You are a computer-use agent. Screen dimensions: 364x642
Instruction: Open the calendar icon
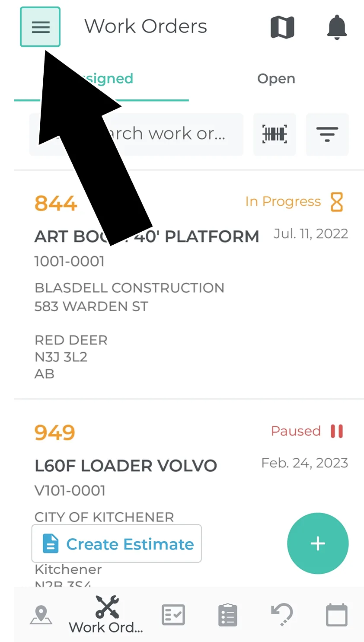click(x=336, y=615)
